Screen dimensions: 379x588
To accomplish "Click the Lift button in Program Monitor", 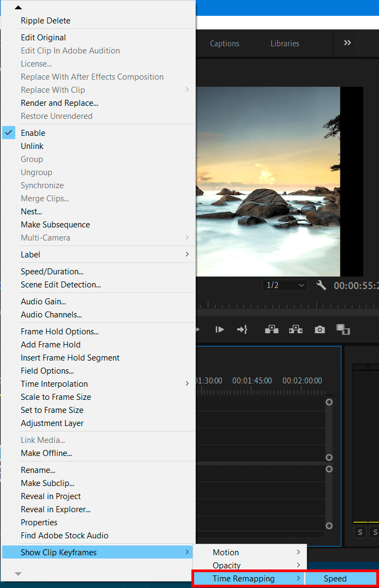I will [272, 329].
